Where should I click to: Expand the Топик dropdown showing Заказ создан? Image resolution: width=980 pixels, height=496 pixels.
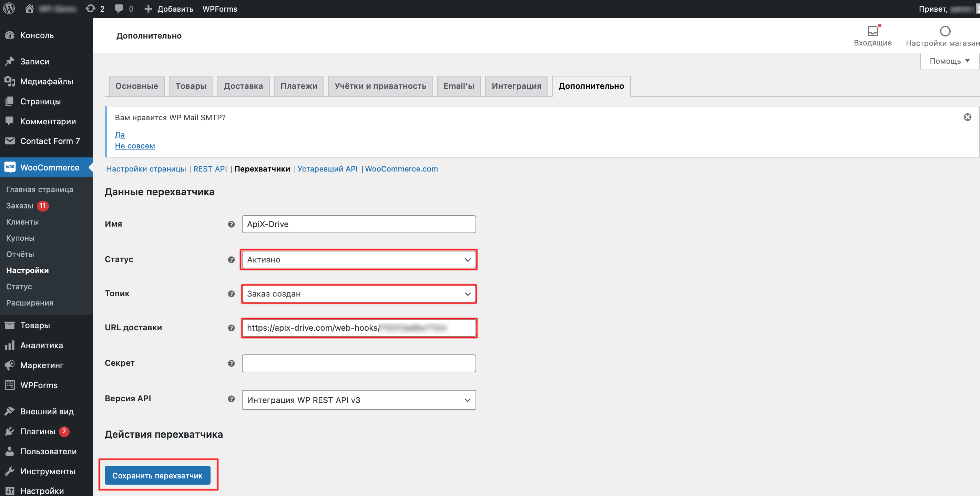coord(359,294)
